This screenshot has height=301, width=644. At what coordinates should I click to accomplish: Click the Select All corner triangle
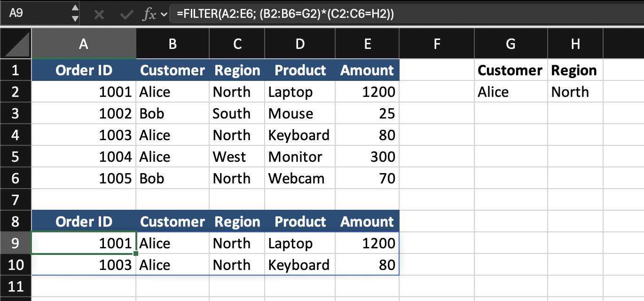[16, 44]
